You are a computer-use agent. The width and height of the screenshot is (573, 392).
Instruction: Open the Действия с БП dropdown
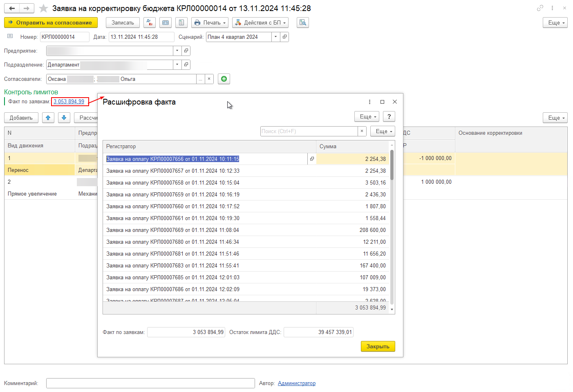tap(260, 22)
